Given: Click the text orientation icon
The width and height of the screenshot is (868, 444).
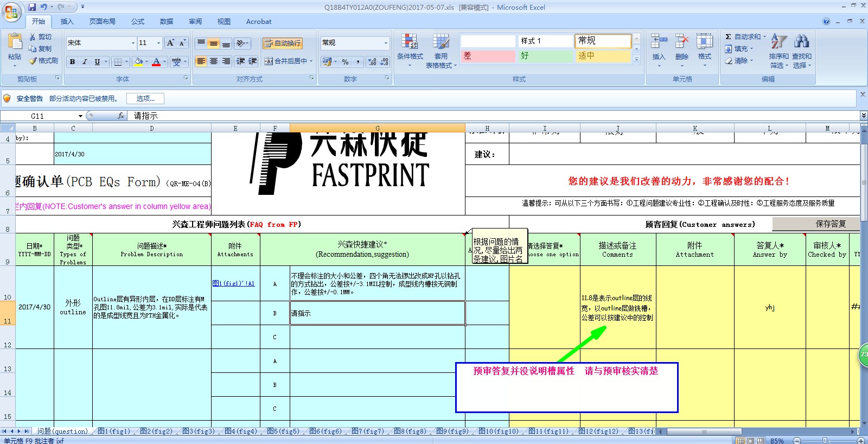Looking at the screenshot, I should click(x=241, y=43).
